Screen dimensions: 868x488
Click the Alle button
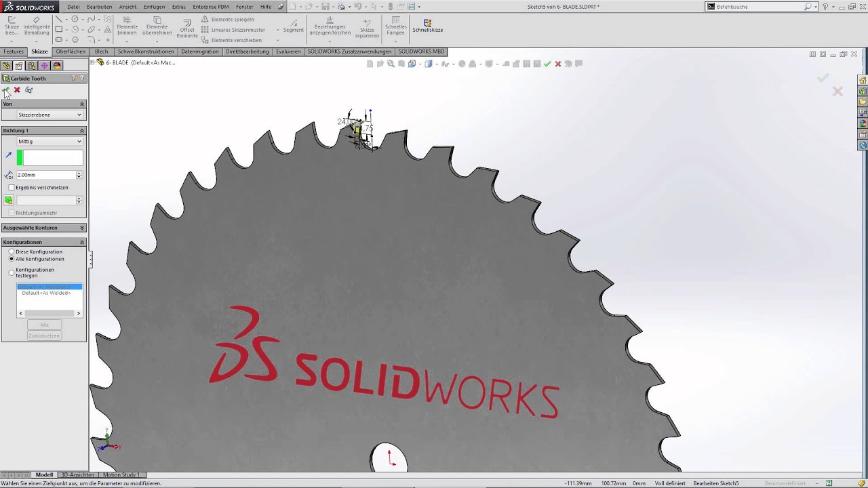pos(44,325)
